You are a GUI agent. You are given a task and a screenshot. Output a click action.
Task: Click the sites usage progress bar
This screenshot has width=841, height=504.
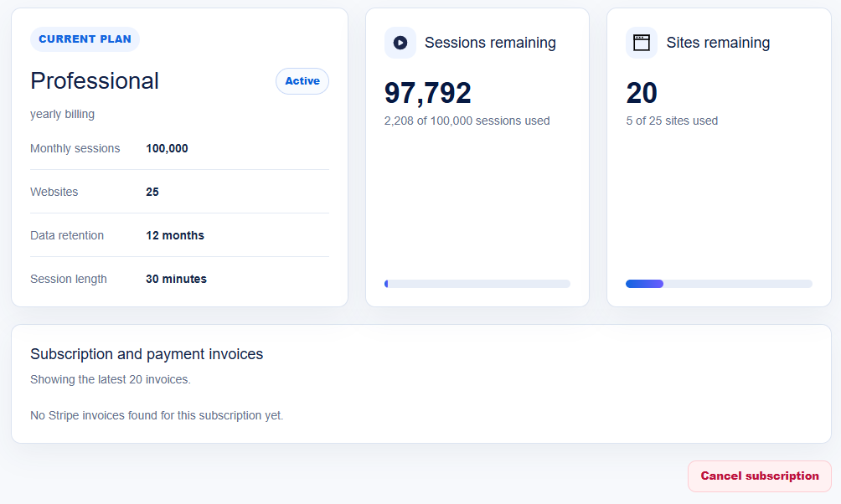(x=719, y=284)
